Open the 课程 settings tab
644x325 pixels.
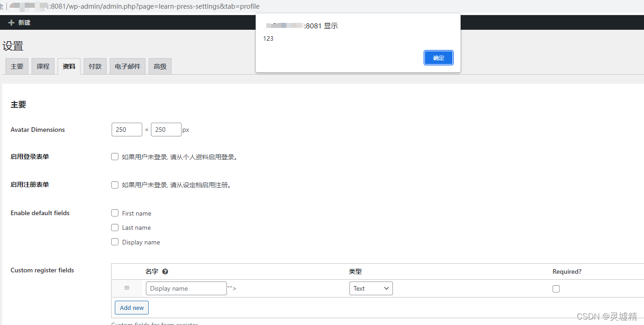point(43,66)
